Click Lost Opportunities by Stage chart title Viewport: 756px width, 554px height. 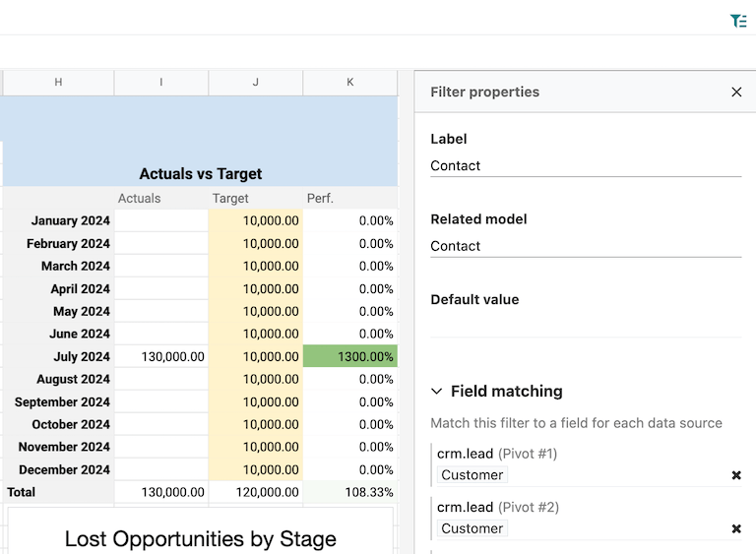201,538
